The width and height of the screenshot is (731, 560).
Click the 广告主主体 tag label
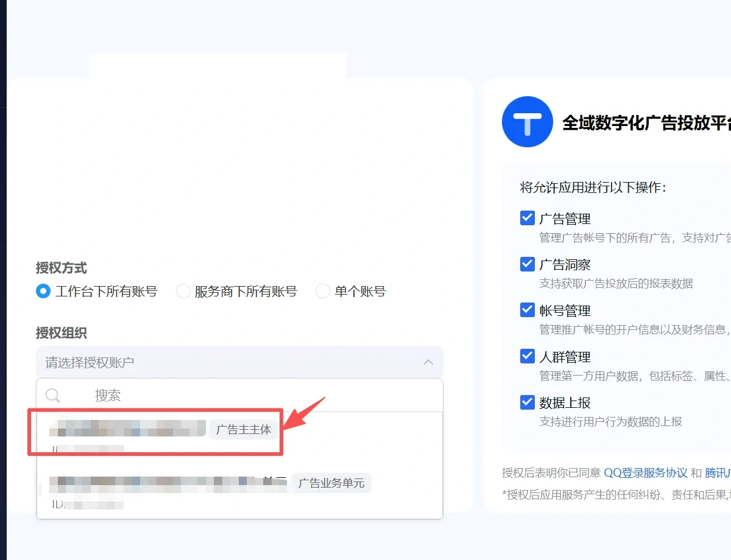(x=244, y=430)
